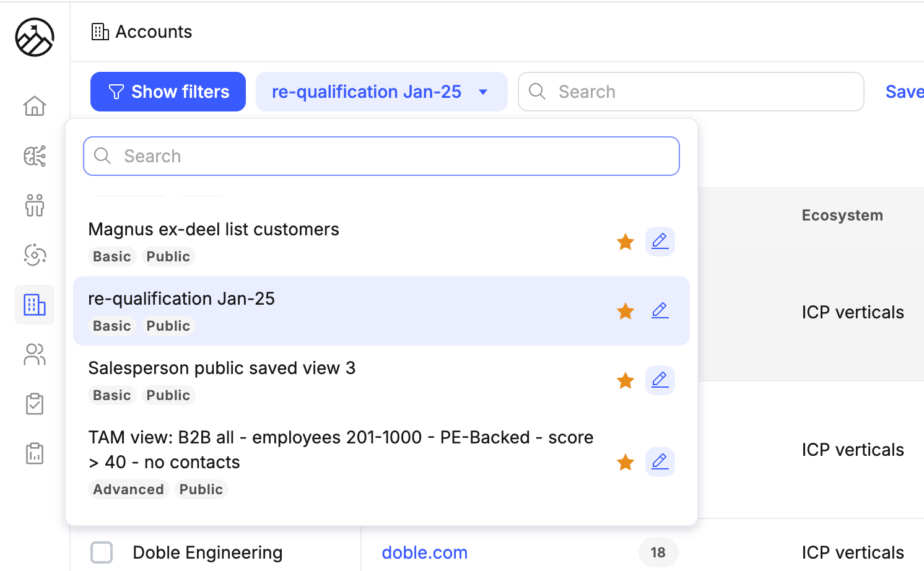Screen dimensions: 924x571
Task: Open the contacts people icon in sidebar
Action: click(35, 354)
